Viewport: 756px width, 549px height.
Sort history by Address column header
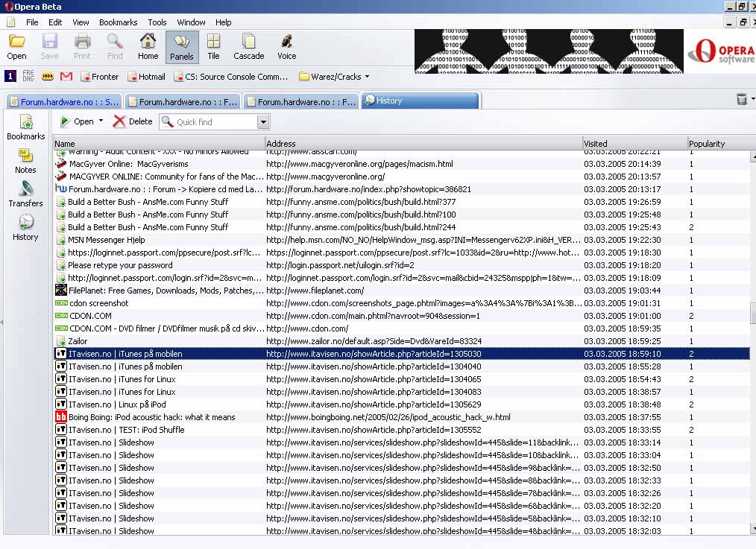coord(423,144)
